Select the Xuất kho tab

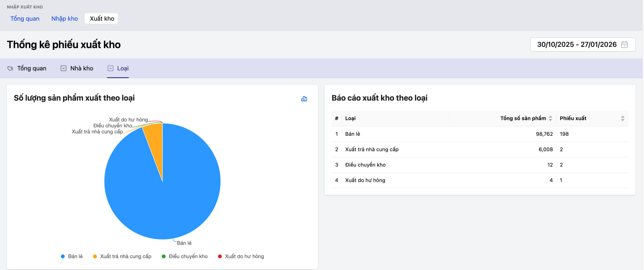(102, 19)
